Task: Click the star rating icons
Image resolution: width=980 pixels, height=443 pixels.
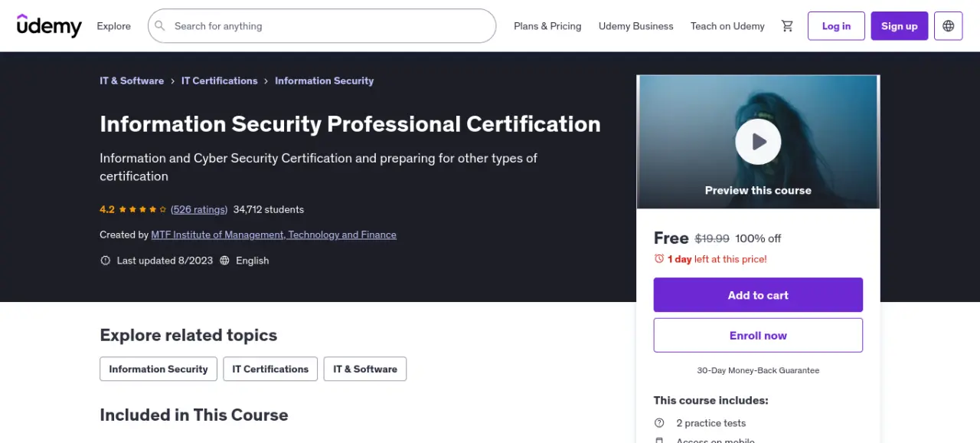Action: (142, 209)
